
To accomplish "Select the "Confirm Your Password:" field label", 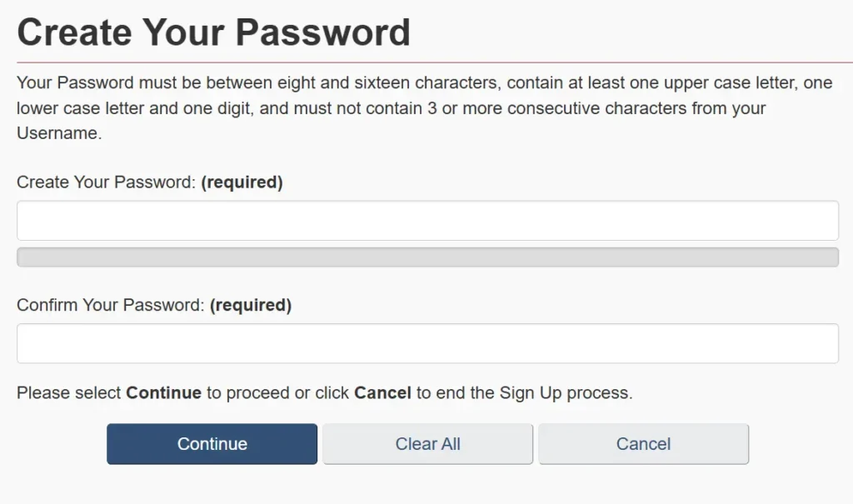I will (x=110, y=306).
